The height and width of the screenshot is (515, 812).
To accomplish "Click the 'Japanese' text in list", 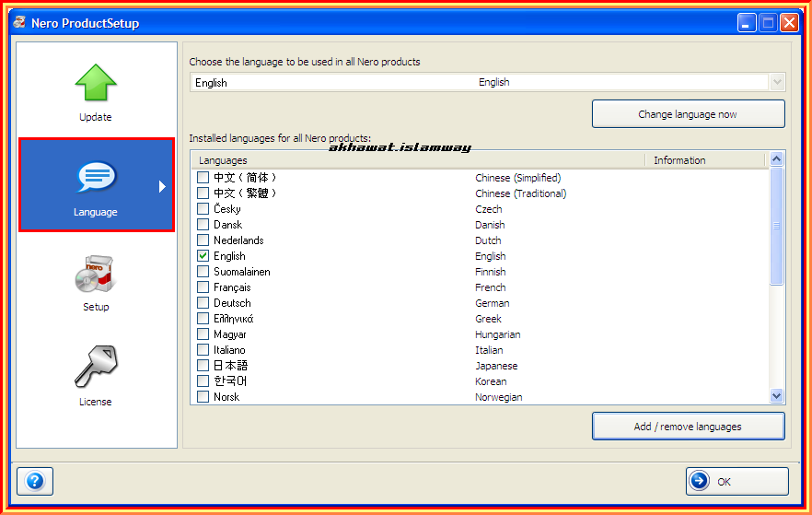I will 496,365.
